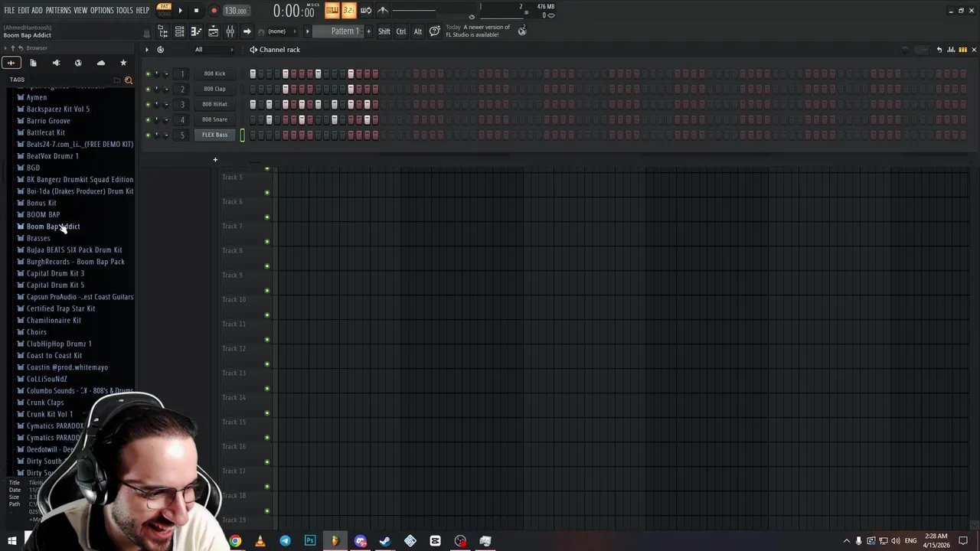Toggle first step of 808 Kick row
Viewport: 980px width, 551px height.
(253, 73)
